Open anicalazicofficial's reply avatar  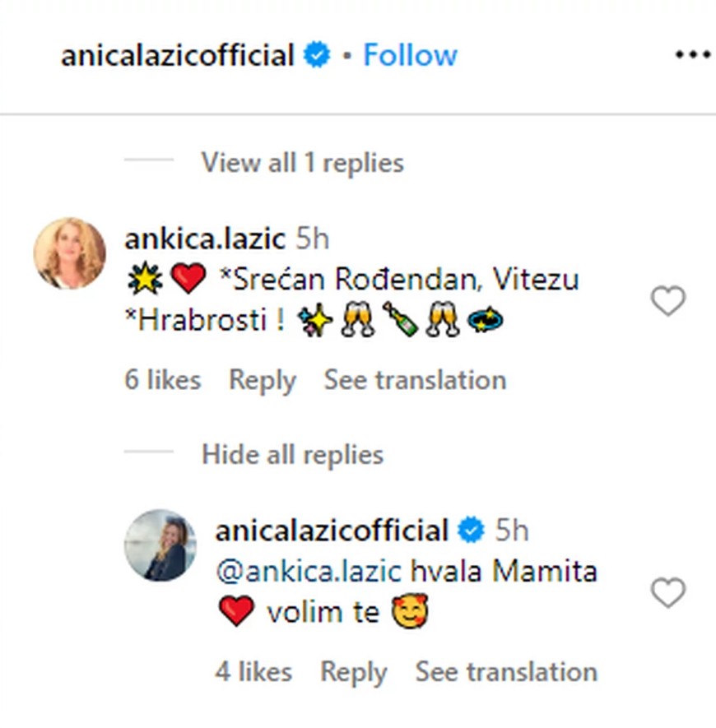click(160, 545)
